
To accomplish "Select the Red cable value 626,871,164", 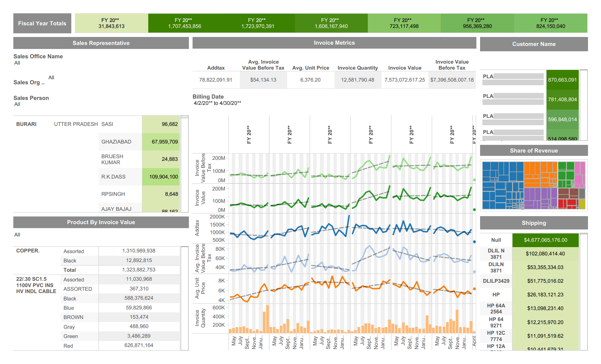I will click(x=139, y=345).
